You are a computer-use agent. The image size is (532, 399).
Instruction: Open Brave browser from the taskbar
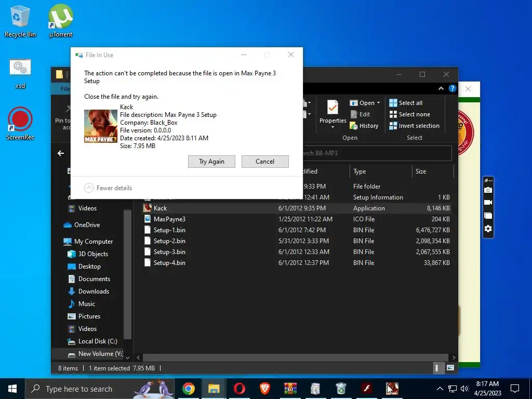[264, 389]
